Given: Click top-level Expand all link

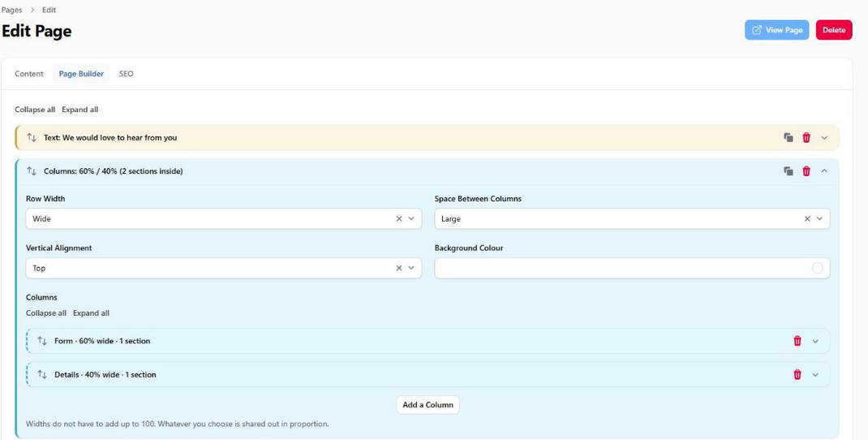Looking at the screenshot, I should click(x=79, y=110).
